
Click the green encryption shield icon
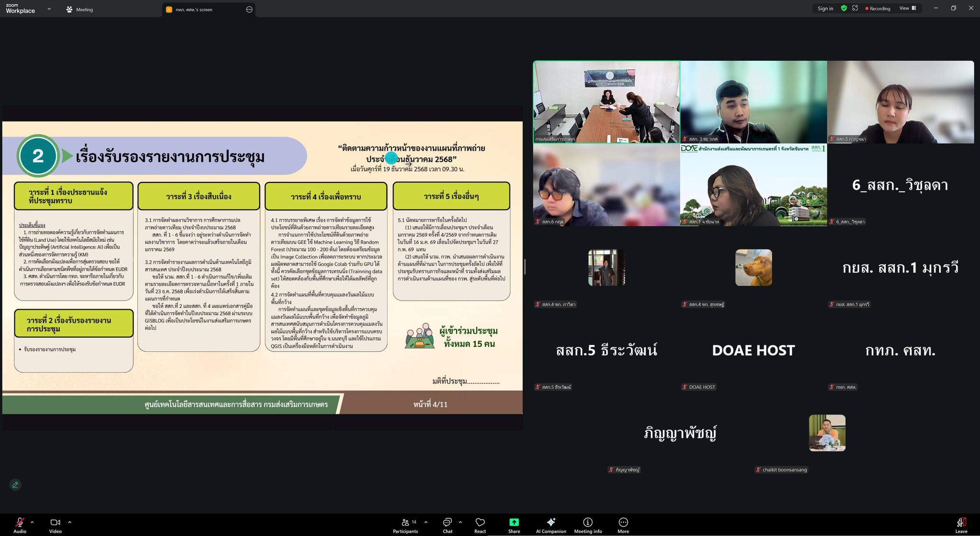(x=844, y=8)
